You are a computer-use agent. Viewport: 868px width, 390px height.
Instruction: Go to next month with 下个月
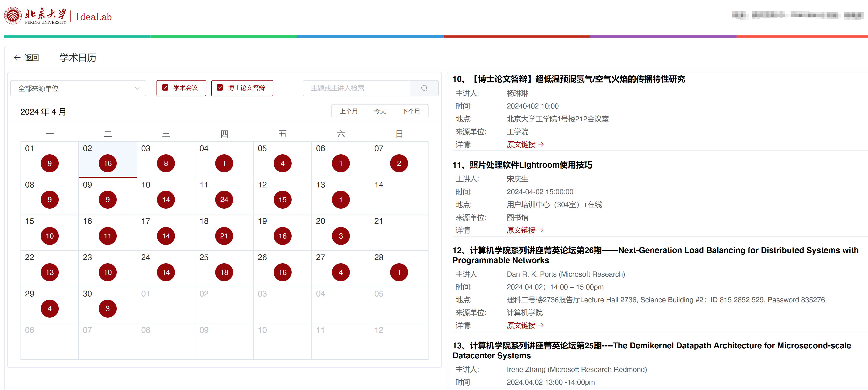click(x=411, y=112)
